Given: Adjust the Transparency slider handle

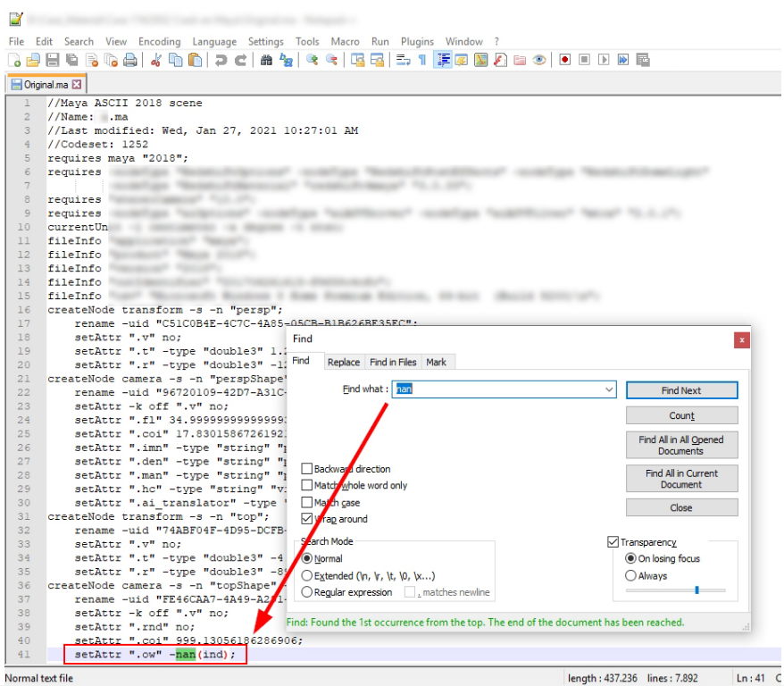Looking at the screenshot, I should coord(696,590).
